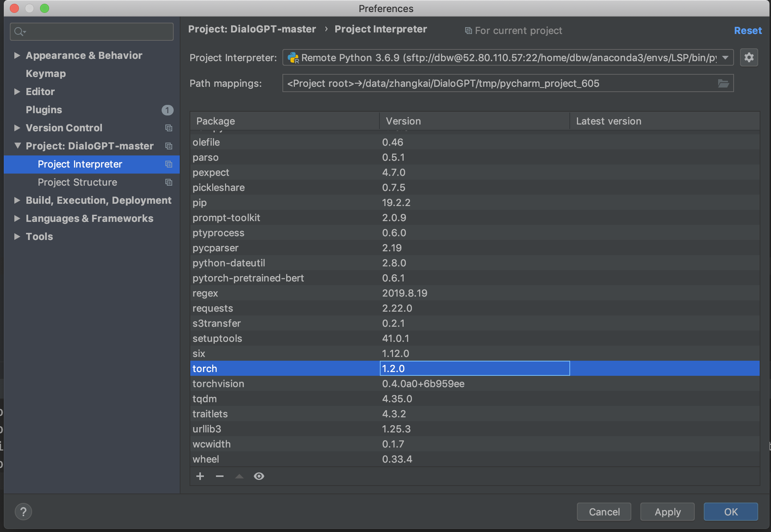Screen dimensions: 771x532
Task: Expand Appearance & Behavior section
Action: [17, 55]
